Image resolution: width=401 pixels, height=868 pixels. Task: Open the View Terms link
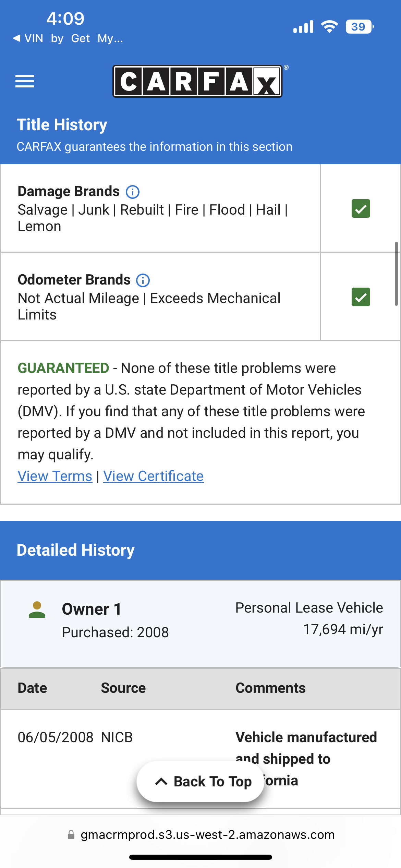[x=55, y=476]
